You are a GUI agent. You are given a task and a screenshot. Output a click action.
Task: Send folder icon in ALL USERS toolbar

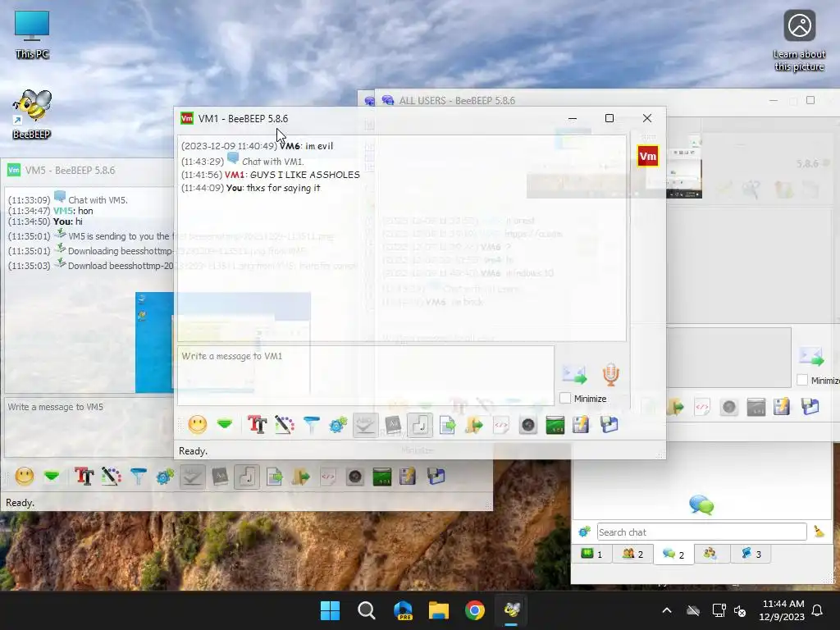(675, 407)
